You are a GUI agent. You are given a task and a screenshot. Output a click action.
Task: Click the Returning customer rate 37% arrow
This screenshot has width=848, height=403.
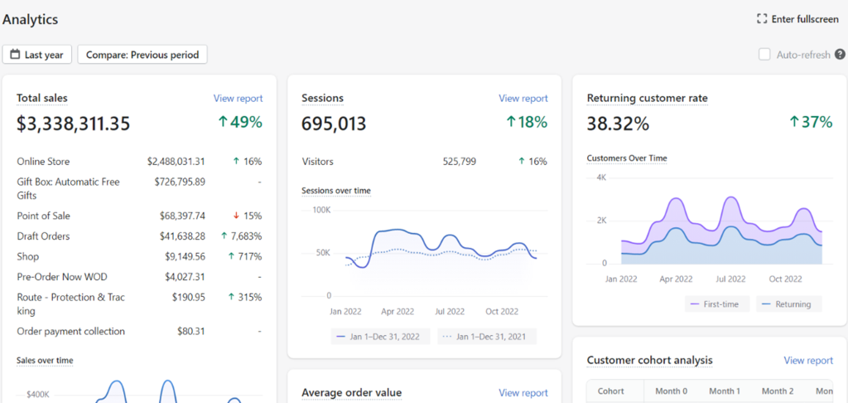(794, 122)
